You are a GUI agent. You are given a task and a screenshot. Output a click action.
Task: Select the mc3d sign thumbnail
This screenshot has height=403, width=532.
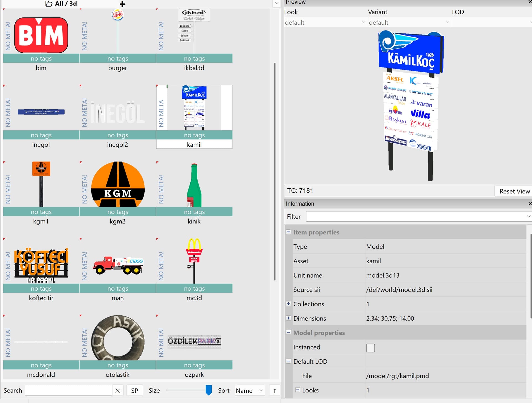pyautogui.click(x=194, y=261)
